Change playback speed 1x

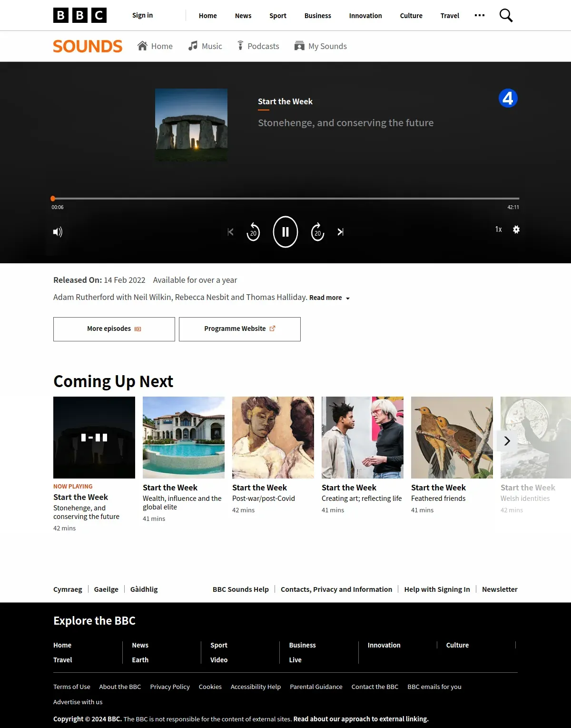pyautogui.click(x=498, y=229)
